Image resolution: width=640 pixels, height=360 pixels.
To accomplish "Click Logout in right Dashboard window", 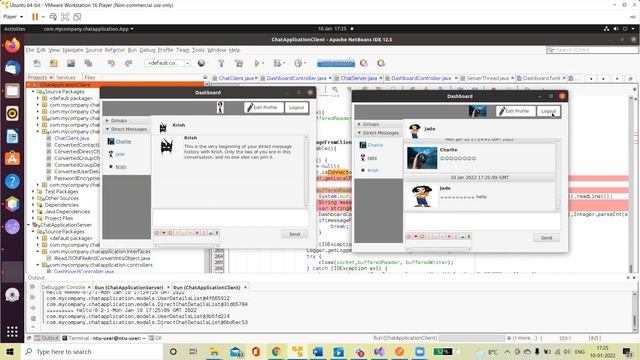I will pos(548,111).
